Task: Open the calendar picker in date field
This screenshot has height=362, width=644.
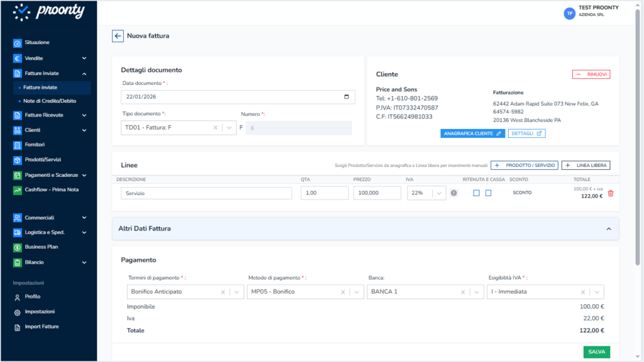Action: 347,97
